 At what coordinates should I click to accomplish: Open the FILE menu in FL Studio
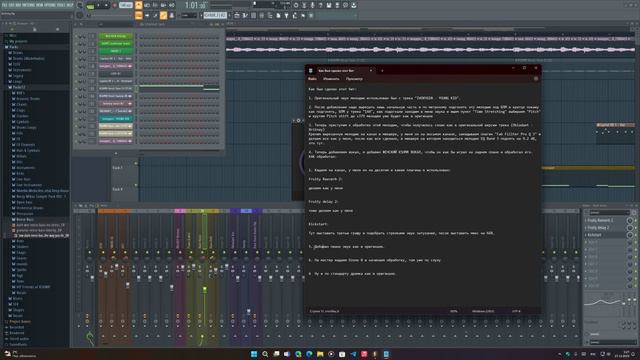pyautogui.click(x=4, y=5)
